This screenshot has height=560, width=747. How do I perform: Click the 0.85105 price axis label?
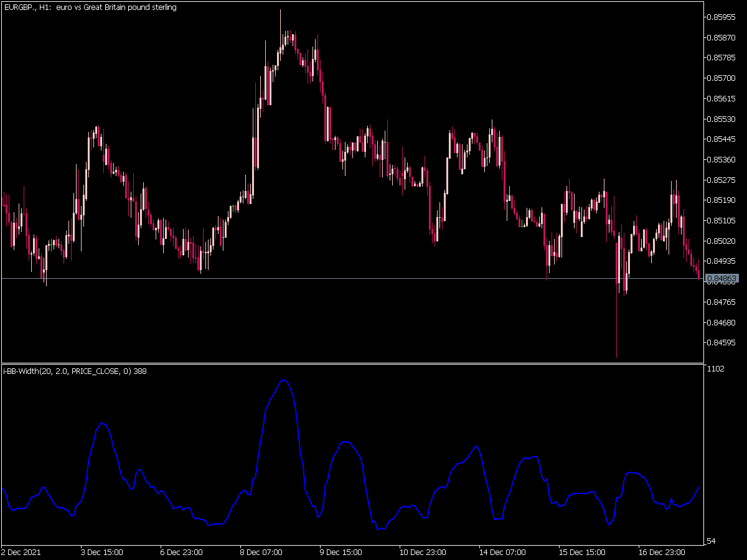[x=723, y=220]
